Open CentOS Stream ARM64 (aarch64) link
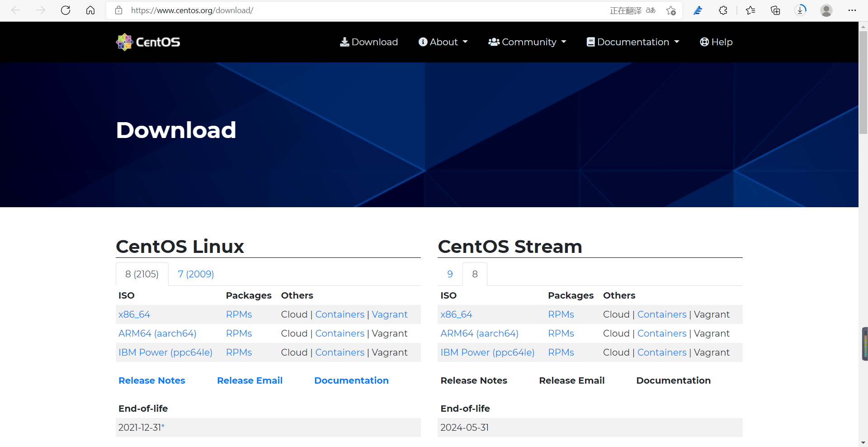868x447 pixels. (x=479, y=333)
